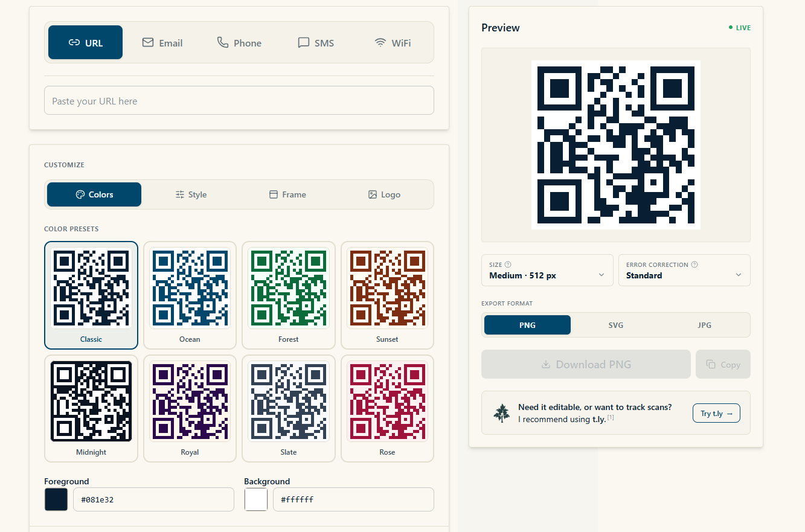
Task: Click the green LIVE status indicator
Action: coord(740,28)
